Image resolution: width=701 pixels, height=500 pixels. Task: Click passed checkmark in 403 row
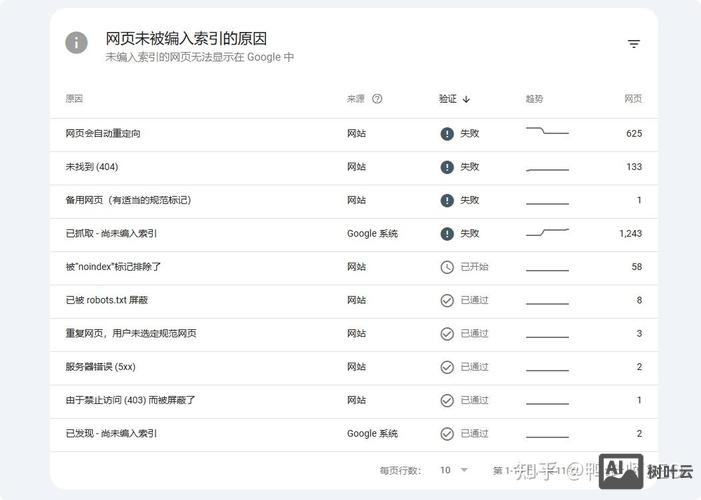[x=447, y=400]
